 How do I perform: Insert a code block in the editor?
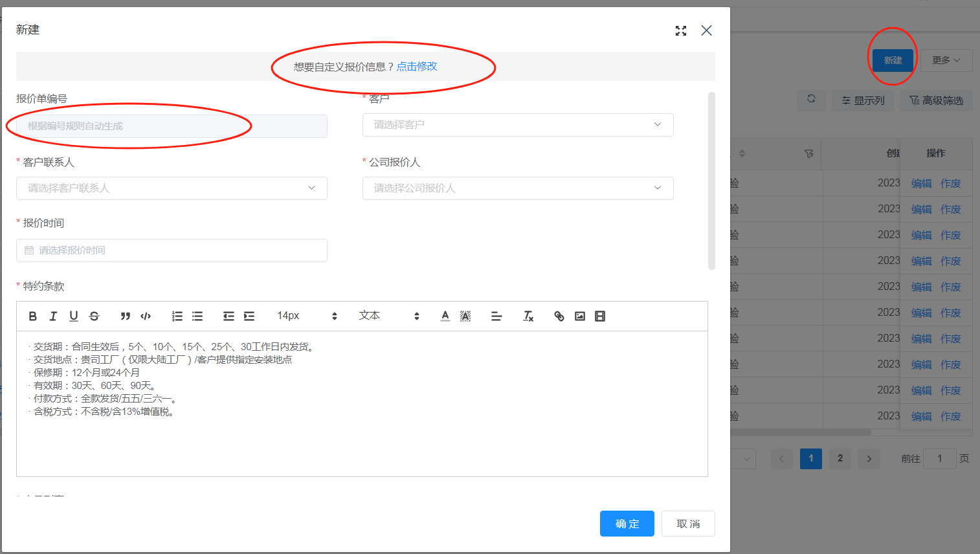[146, 316]
